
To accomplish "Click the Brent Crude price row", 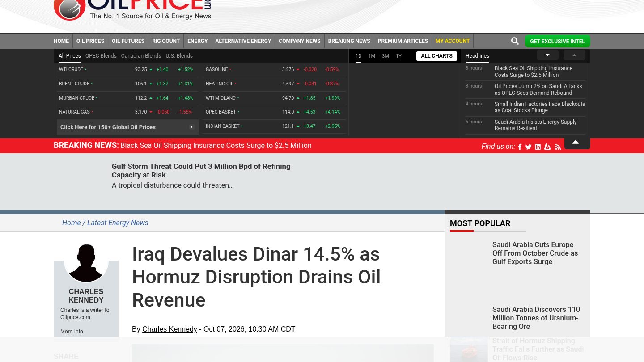I will [x=127, y=84].
